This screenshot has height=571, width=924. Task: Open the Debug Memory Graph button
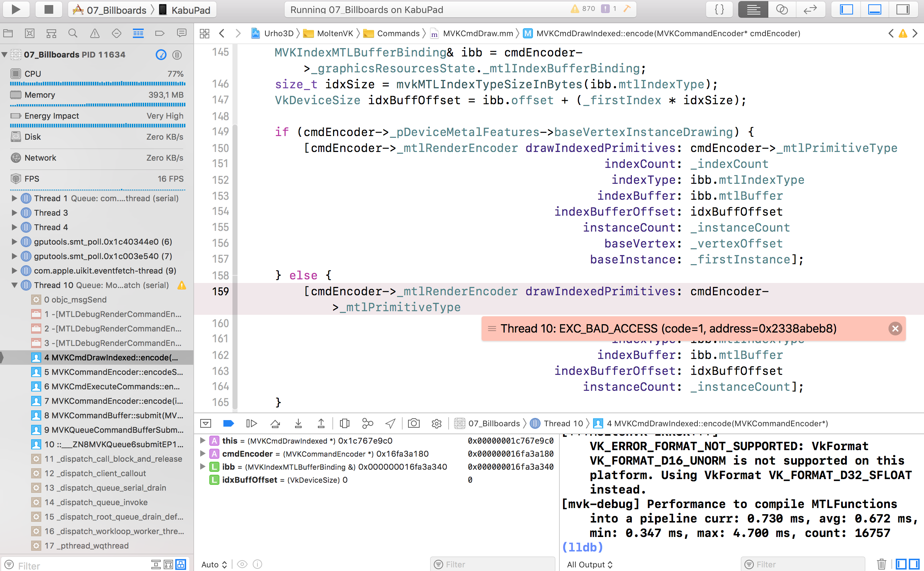click(367, 423)
